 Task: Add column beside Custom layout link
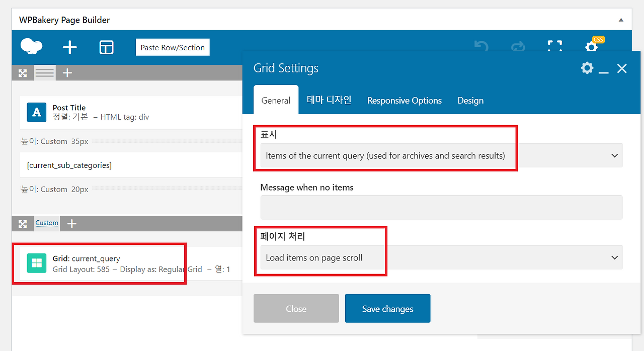tap(72, 224)
